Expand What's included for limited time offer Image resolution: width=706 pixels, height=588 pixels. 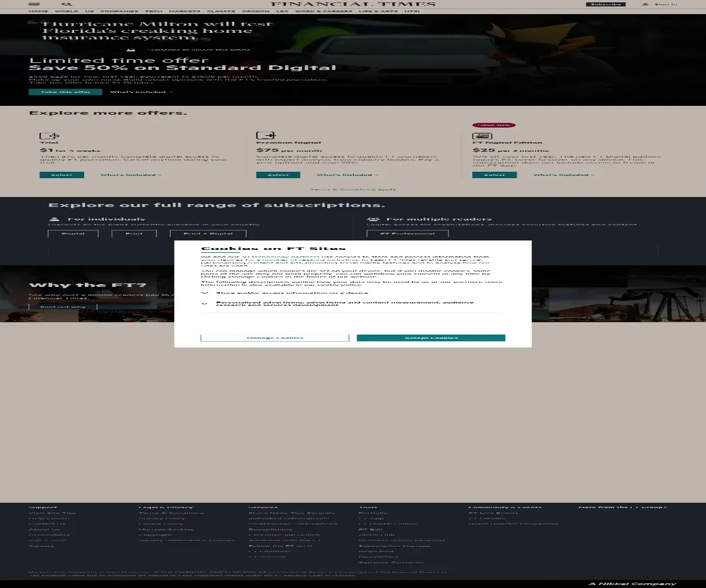pos(142,92)
